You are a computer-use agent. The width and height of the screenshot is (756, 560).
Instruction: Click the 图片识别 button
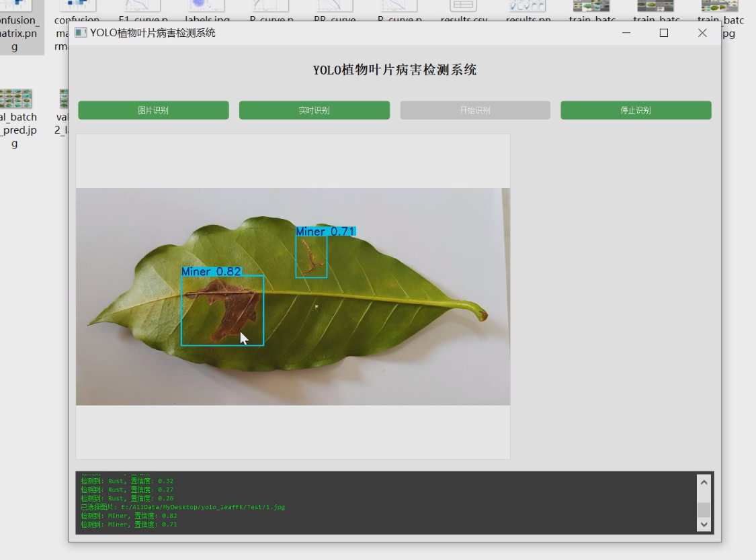[153, 110]
